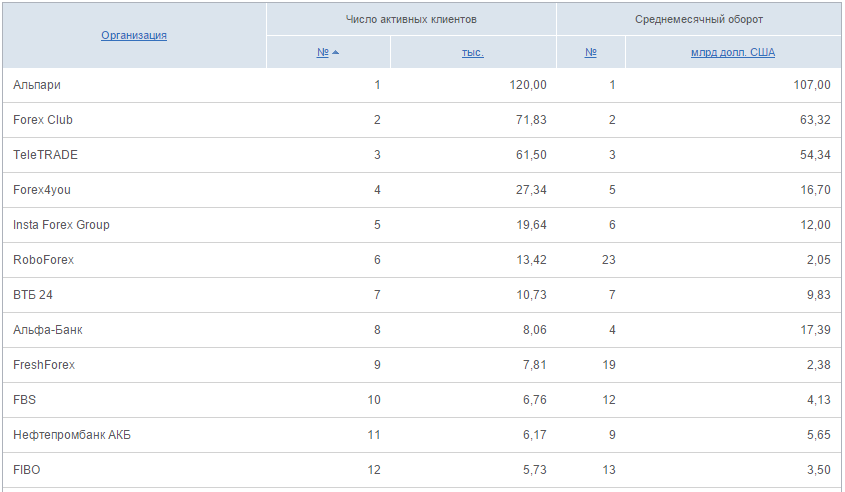
Task: Select the Forex Club row
Action: 422,120
